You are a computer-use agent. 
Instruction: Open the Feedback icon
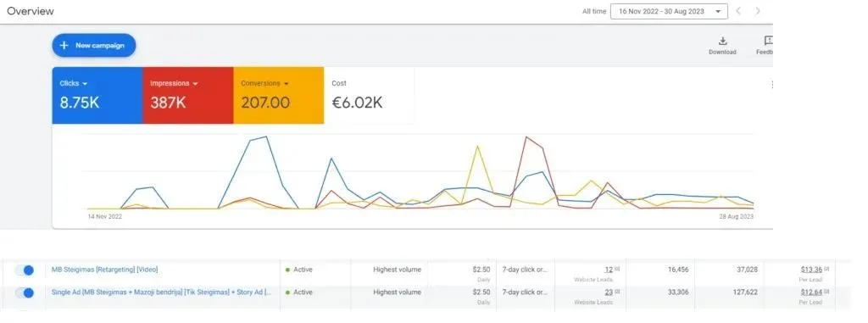[768, 41]
